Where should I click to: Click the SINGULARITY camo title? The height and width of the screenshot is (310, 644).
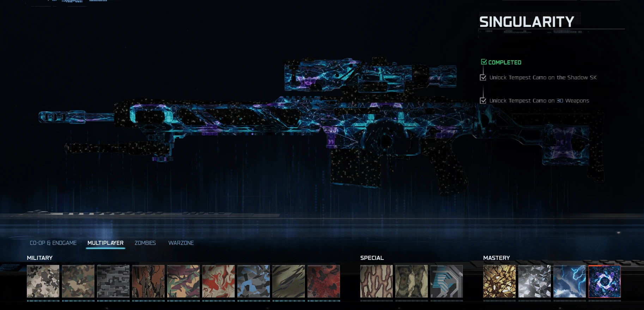coord(527,22)
